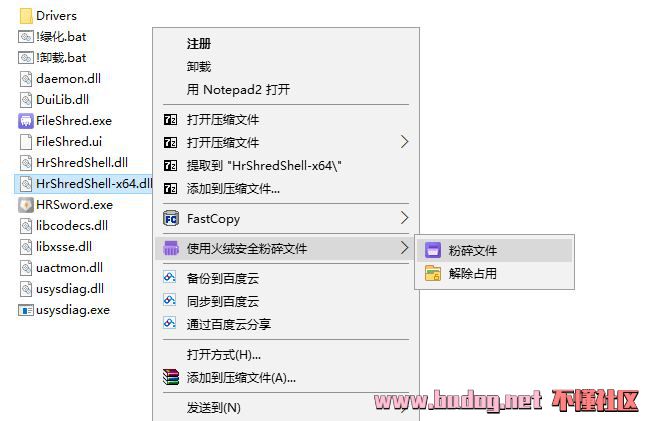Click the Baidu cloud icon next to 备份到百度云
648x421 pixels.
point(170,277)
